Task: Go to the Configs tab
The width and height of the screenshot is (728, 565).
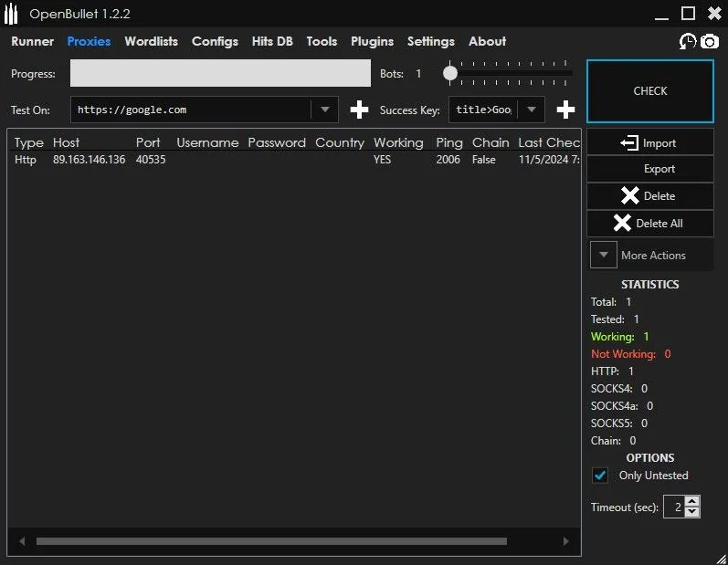Action: click(215, 42)
